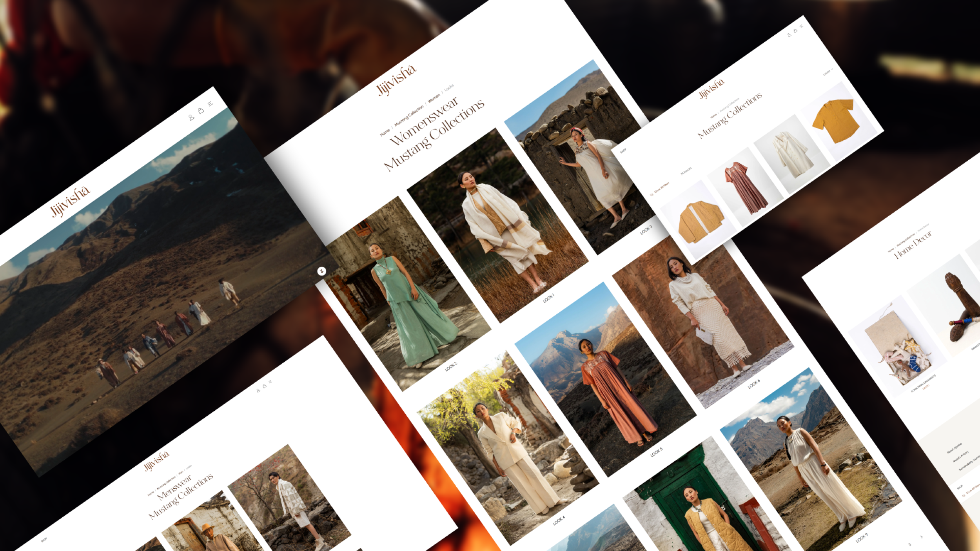Click the Women breadcrumb on the Womenswear page
Image resolution: width=980 pixels, height=551 pixels.
coord(434,98)
